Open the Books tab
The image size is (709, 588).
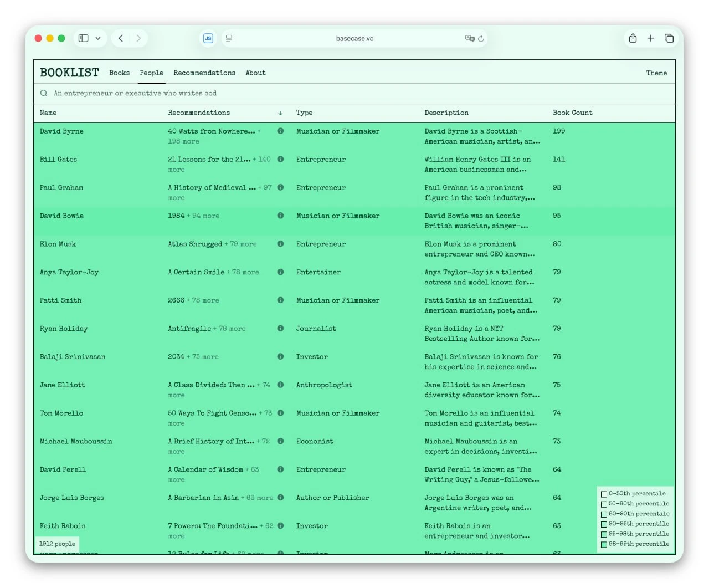pyautogui.click(x=120, y=73)
